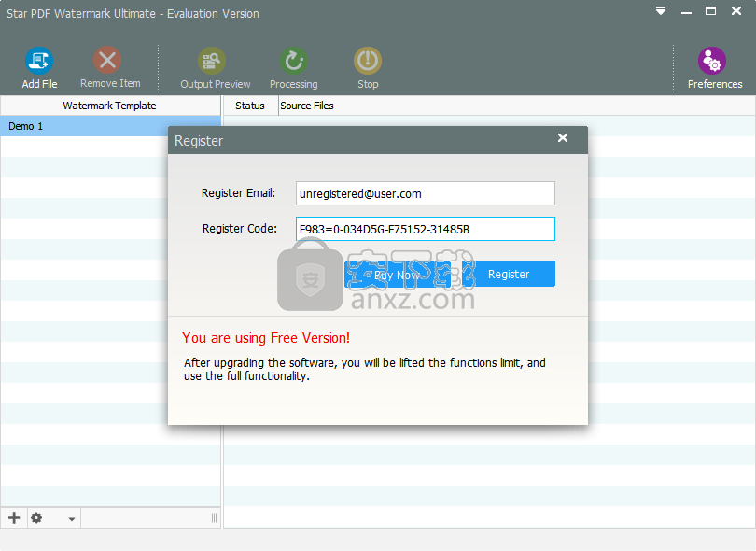Add a new watermark template with plus icon
Viewport: 756px width, 551px height.
coord(14,518)
